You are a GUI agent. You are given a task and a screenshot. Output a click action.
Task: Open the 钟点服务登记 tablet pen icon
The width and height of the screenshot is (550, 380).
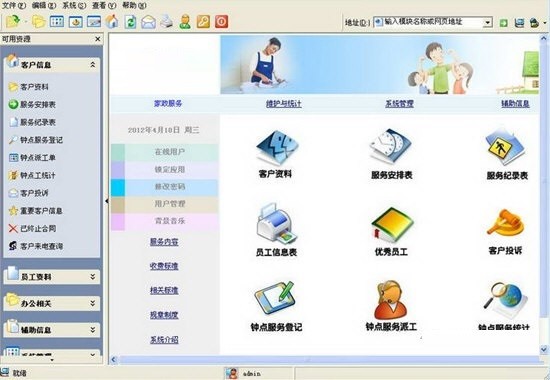[x=275, y=298]
